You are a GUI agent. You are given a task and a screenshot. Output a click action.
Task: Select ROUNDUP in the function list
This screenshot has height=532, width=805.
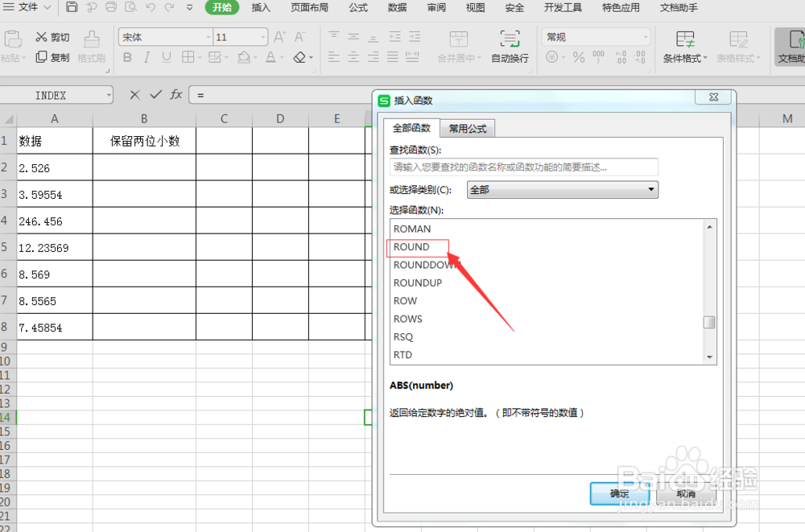coord(417,283)
